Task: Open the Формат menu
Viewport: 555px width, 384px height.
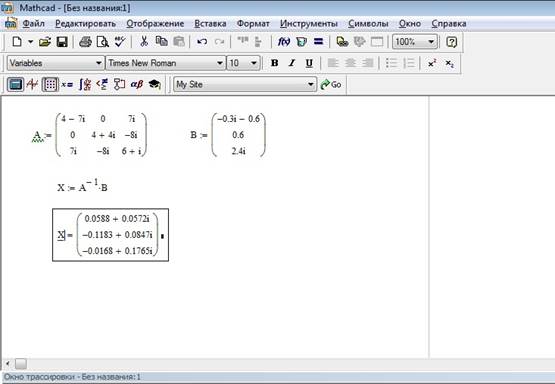Action: [253, 24]
